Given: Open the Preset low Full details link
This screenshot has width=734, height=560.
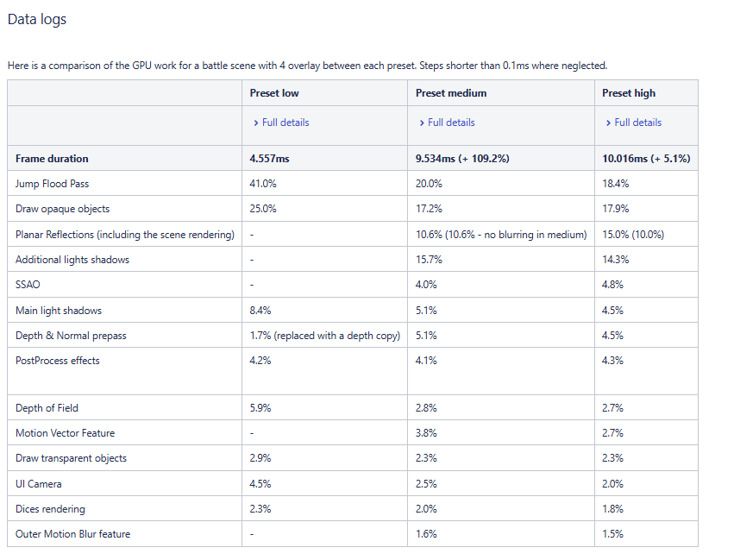Looking at the screenshot, I should tap(280, 123).
